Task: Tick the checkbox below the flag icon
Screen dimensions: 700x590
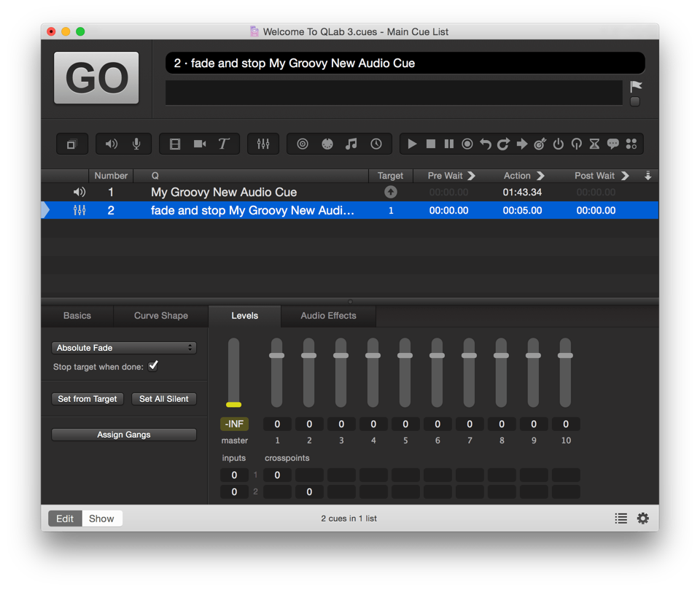Action: click(635, 102)
